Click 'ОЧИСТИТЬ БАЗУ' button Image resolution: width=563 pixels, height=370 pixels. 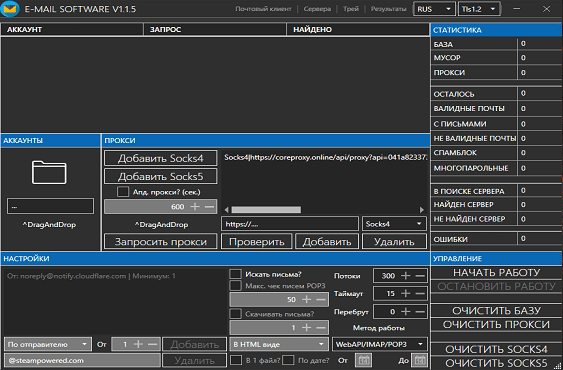[496, 310]
